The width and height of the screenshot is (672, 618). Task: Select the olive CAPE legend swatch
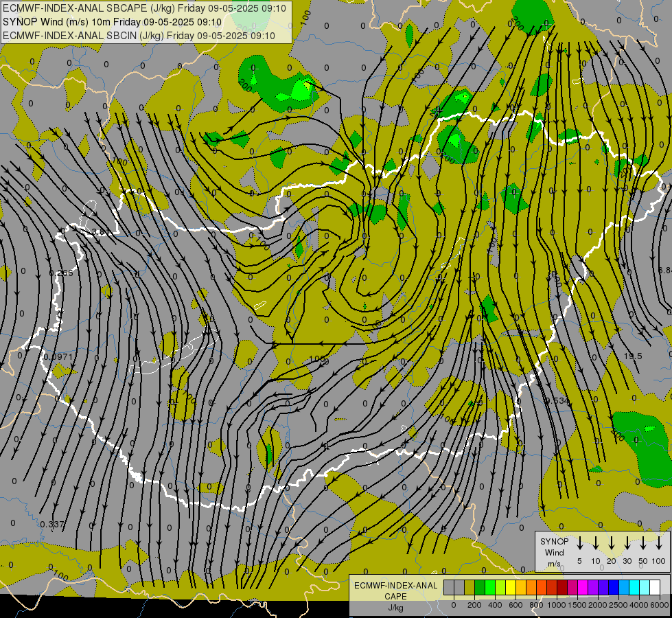coord(470,587)
